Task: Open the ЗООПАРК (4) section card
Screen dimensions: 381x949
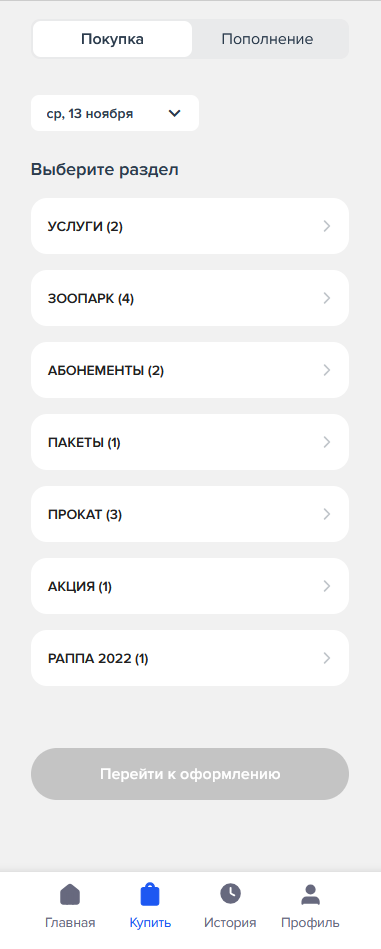Action: [190, 298]
